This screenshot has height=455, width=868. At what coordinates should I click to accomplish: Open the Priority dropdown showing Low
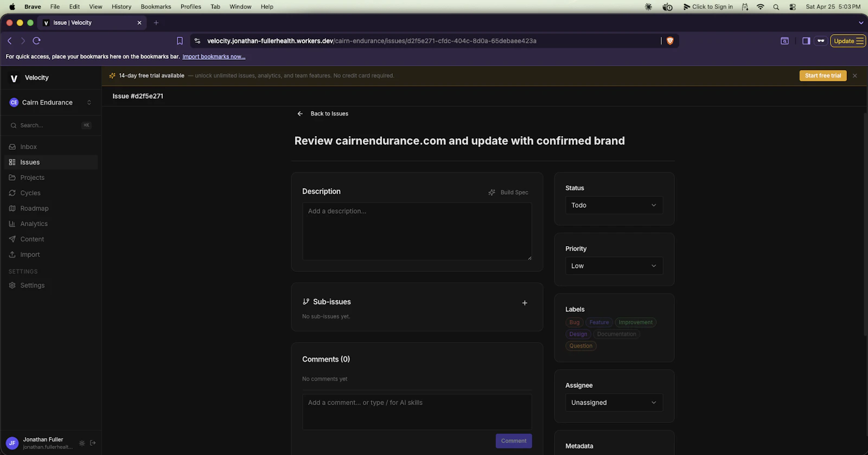[x=614, y=266]
